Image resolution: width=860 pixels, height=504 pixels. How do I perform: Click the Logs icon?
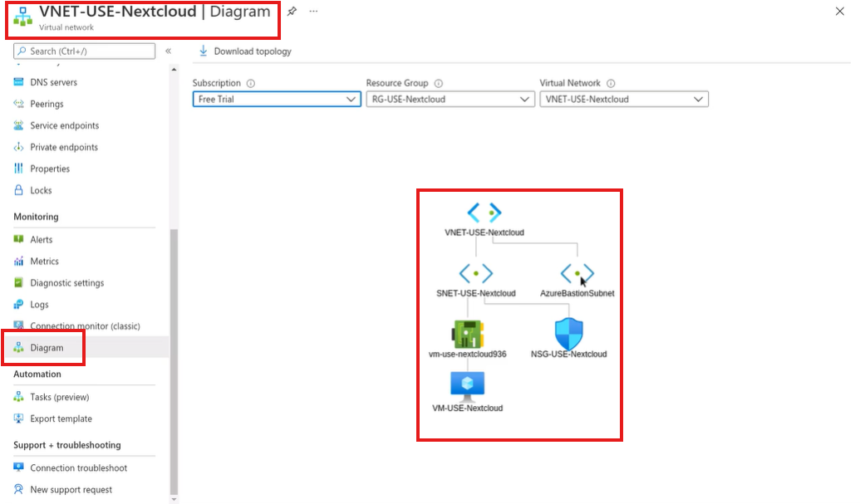(x=18, y=304)
